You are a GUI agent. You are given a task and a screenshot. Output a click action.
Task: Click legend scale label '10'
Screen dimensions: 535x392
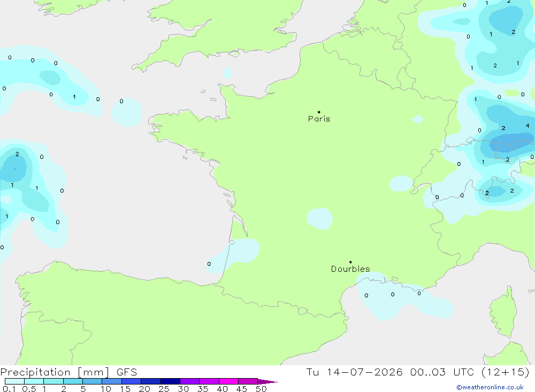tap(106, 389)
